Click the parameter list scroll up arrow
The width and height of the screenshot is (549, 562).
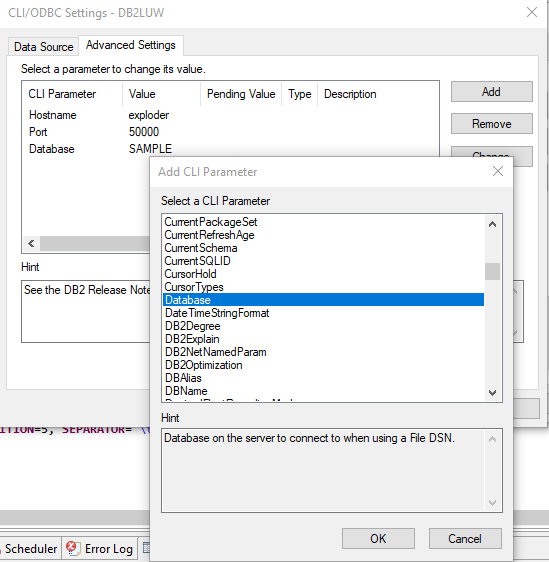[x=492, y=224]
